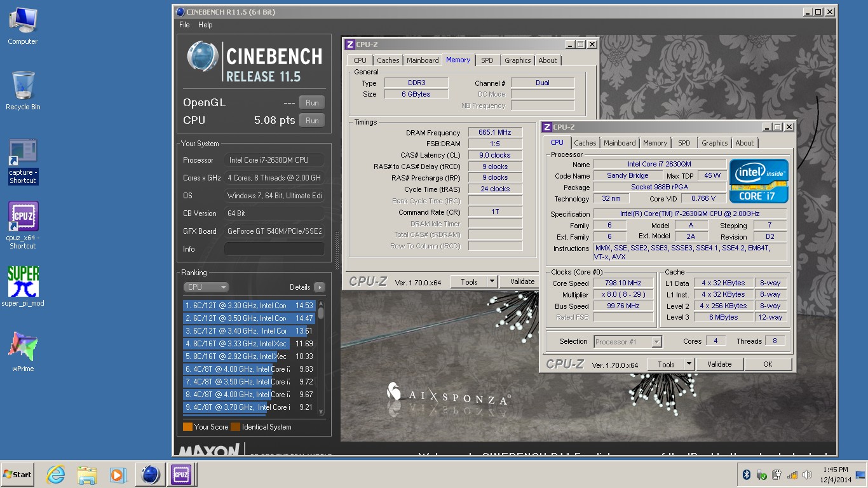Viewport: 868px width, 488px height.
Task: Click the volume speaker tray icon
Action: pos(807,475)
